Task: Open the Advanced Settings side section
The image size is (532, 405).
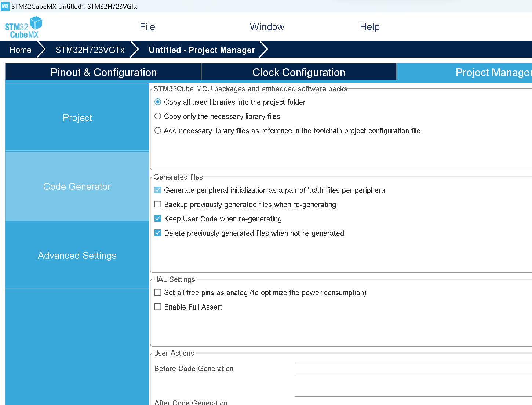Action: 77,255
